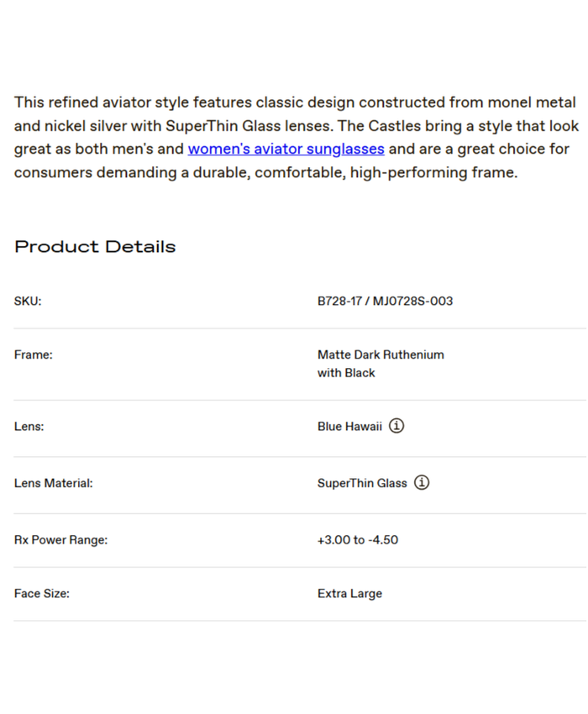The width and height of the screenshot is (588, 714).
Task: Click the Lens label
Action: [x=29, y=427]
